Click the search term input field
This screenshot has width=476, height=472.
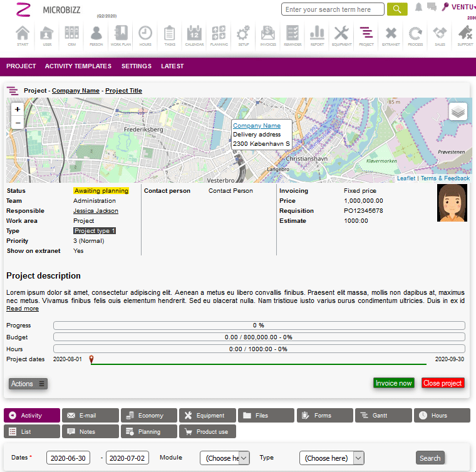333,9
